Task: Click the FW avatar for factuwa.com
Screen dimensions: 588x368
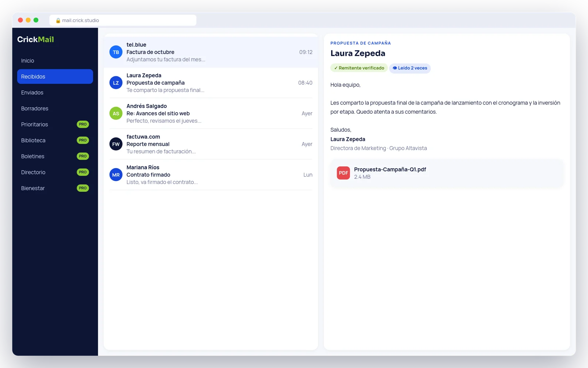Action: pyautogui.click(x=116, y=144)
